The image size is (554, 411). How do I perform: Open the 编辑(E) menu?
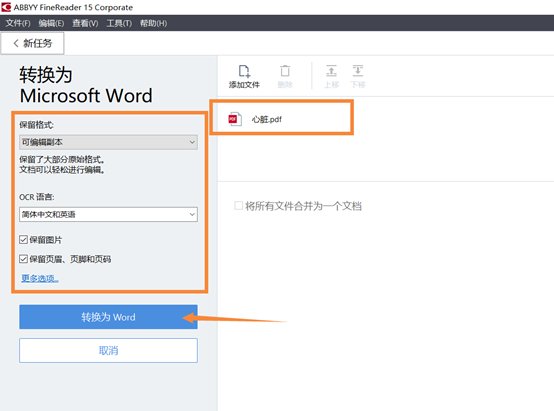pos(51,23)
